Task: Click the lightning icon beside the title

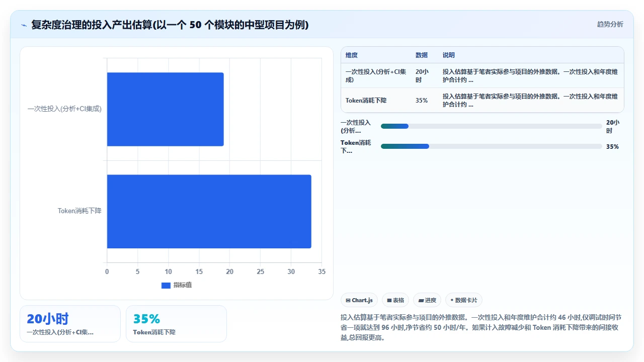Action: 24,25
